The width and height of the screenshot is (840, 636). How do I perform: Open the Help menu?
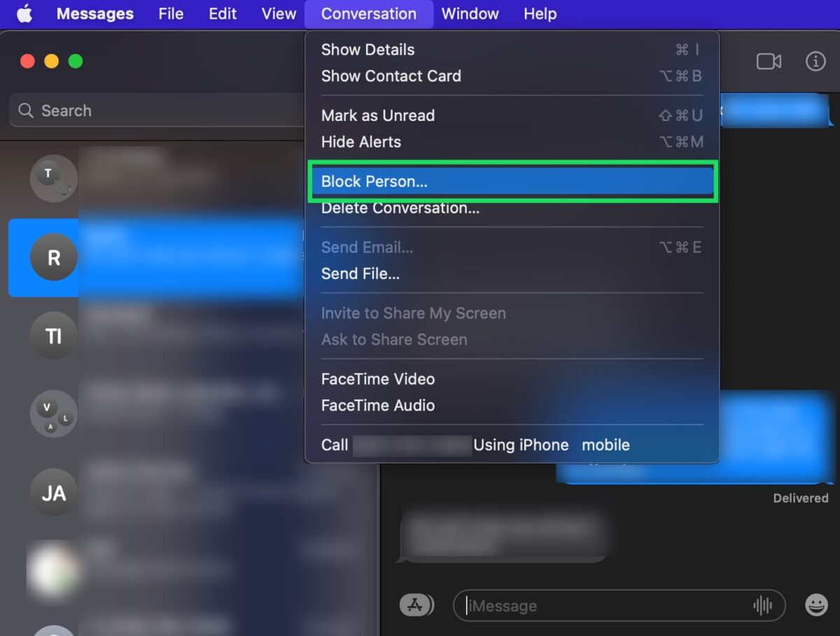coord(540,14)
